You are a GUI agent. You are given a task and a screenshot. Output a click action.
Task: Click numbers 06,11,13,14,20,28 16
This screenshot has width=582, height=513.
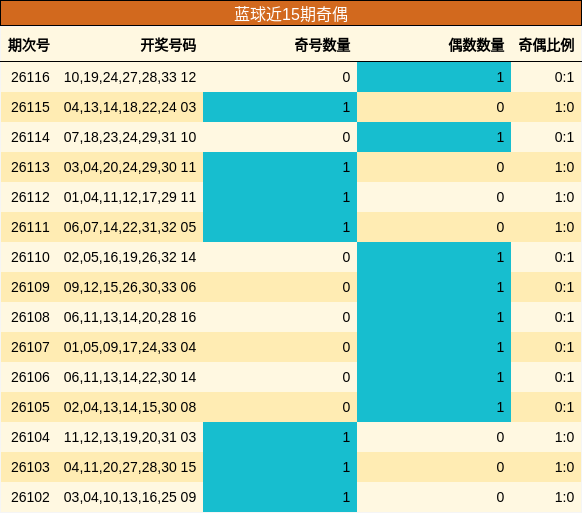pyautogui.click(x=130, y=317)
